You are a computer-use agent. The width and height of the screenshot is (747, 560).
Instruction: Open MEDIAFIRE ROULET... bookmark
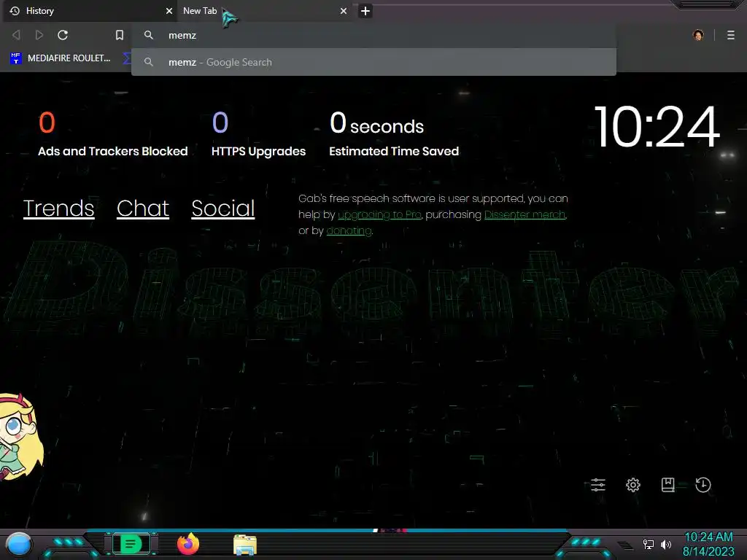point(60,58)
